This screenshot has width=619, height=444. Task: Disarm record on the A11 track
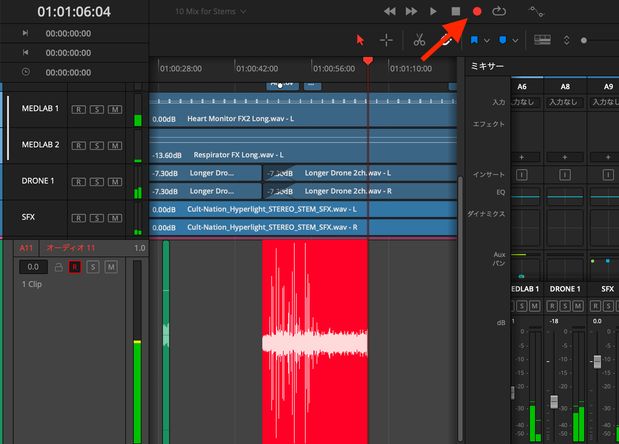point(74,267)
